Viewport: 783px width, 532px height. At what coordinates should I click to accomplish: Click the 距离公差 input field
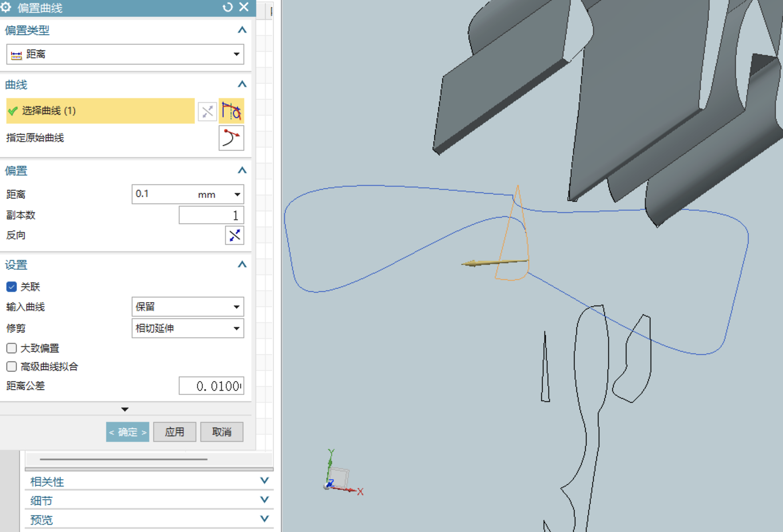point(211,386)
